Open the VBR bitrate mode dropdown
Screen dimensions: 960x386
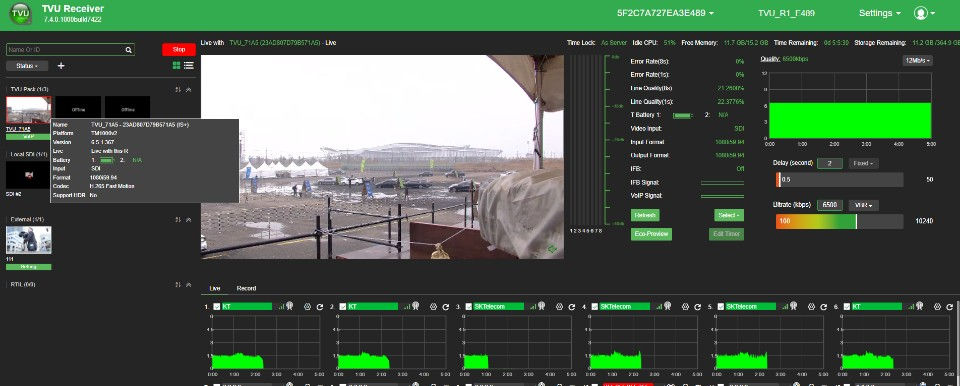[863, 205]
